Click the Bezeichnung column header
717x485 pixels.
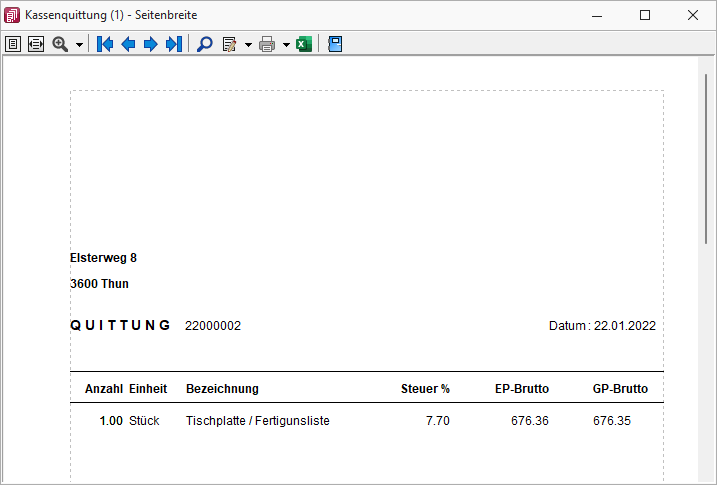tap(222, 389)
